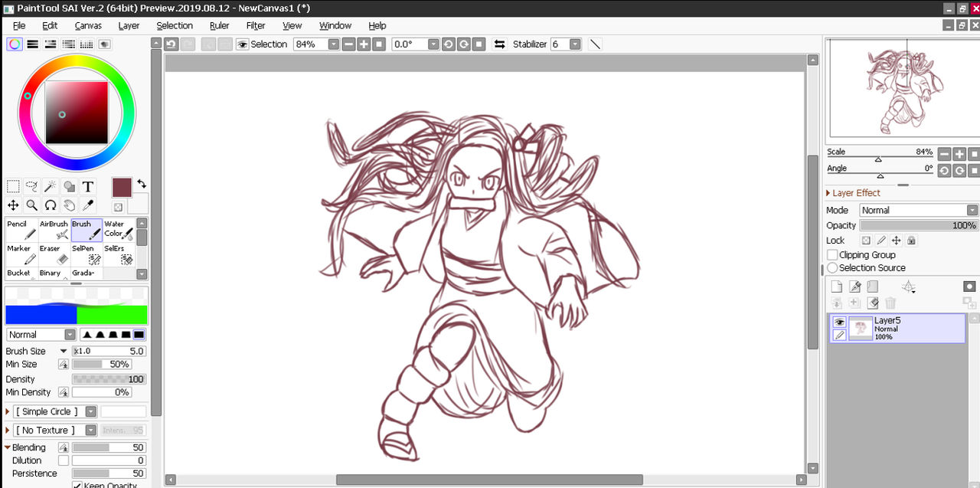
Task: Activate the Text tool
Action: (88, 186)
